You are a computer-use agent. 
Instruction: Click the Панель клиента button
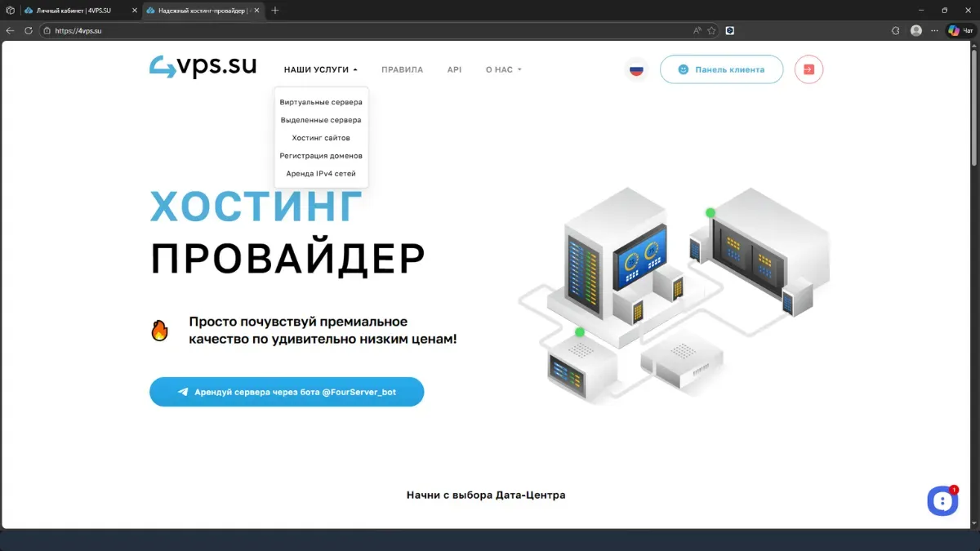[x=722, y=69]
